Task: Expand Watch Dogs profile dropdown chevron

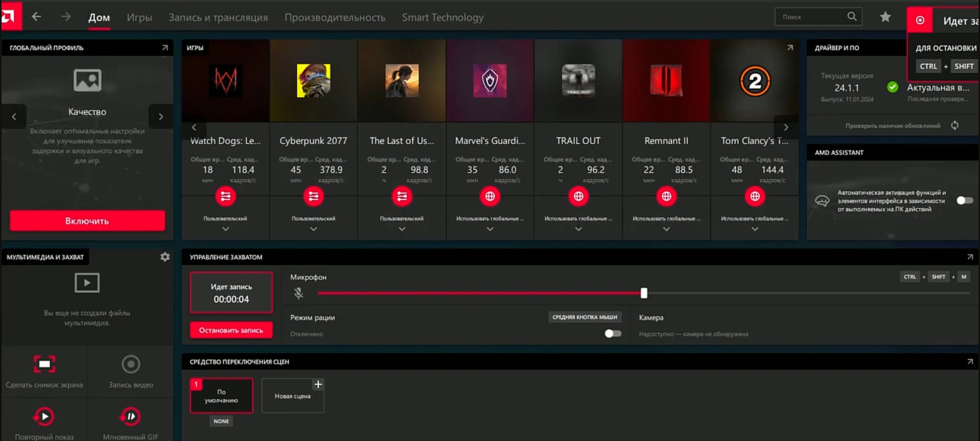Action: click(x=225, y=229)
